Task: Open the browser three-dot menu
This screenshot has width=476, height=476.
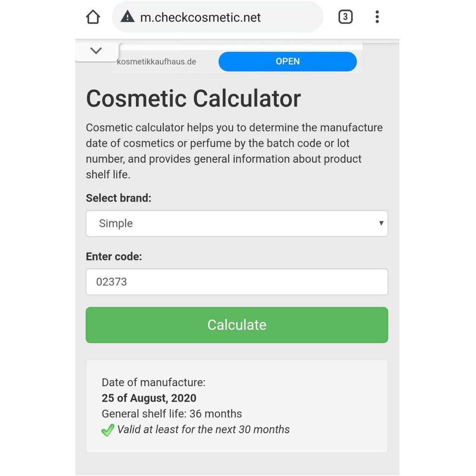Action: [x=377, y=17]
